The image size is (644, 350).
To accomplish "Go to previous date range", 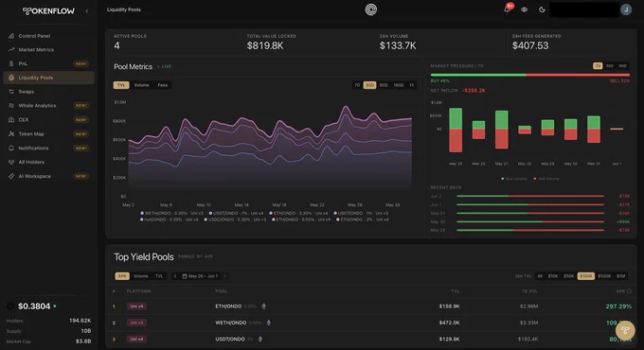I will (175, 276).
